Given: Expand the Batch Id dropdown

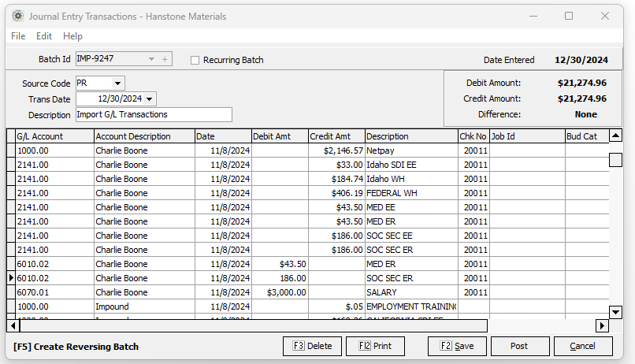Looking at the screenshot, I should 151,60.
